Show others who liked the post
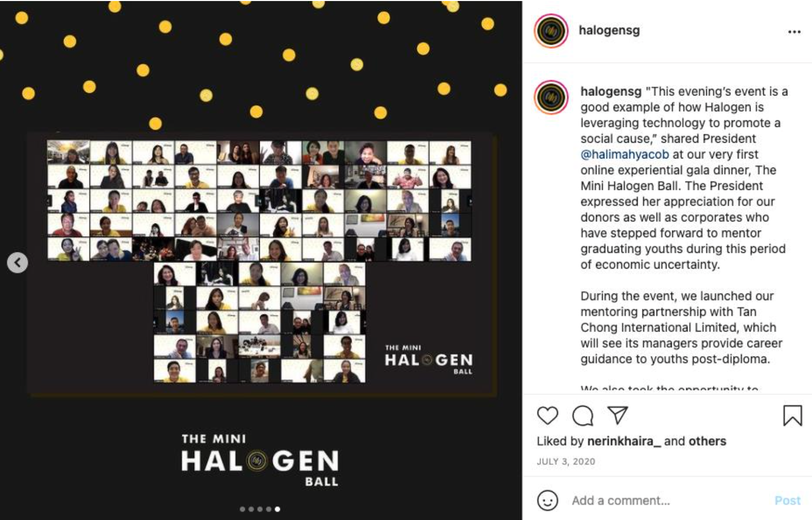812x520 pixels. pos(707,441)
